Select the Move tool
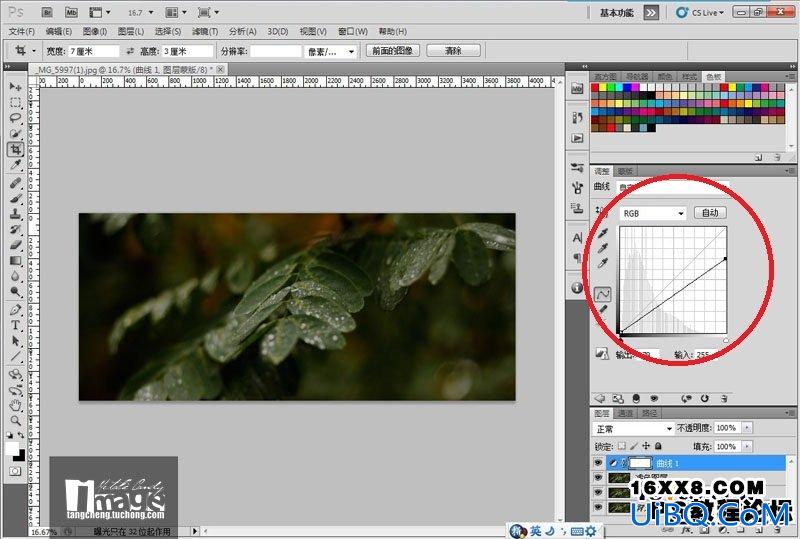Screen dimensions: 800x539 point(15,87)
